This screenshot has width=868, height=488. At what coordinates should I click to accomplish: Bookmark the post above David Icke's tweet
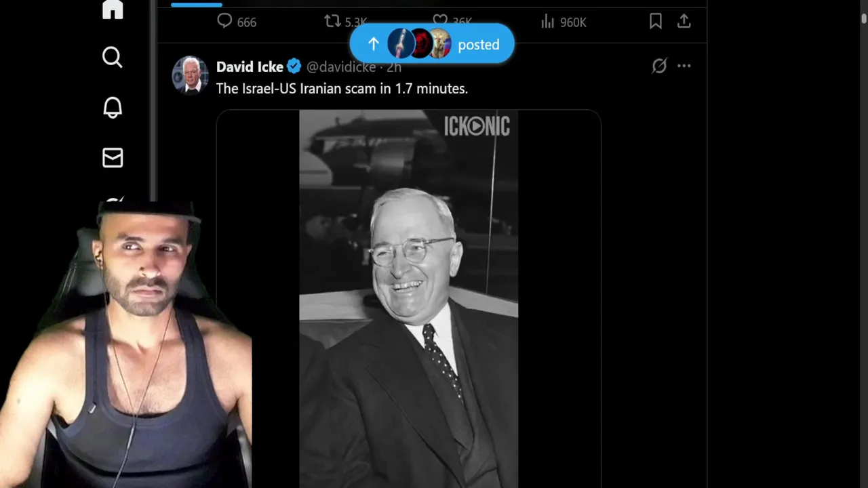[656, 22]
